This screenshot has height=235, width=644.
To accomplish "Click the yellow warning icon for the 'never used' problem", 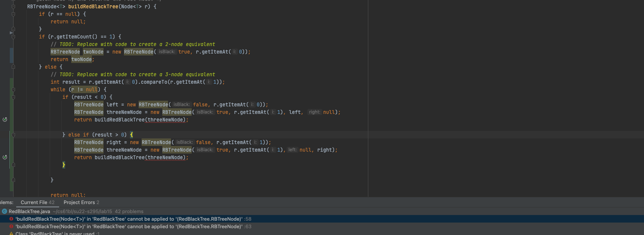I will 11,233.
